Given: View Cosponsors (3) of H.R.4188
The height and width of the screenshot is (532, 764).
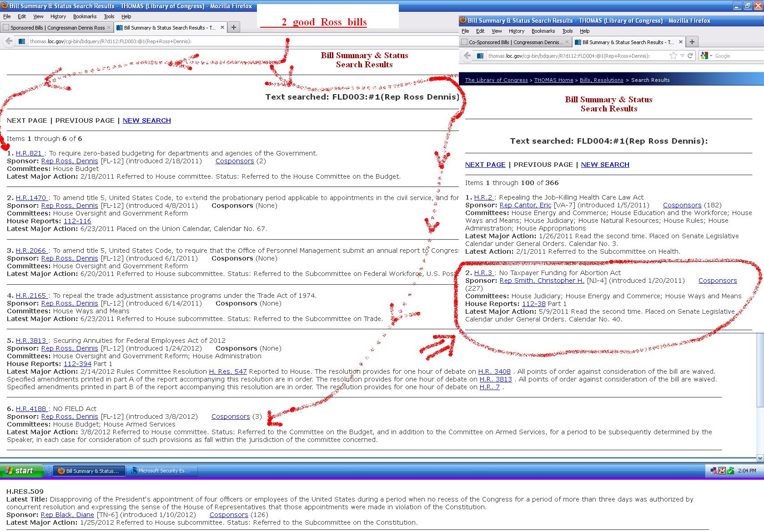Looking at the screenshot, I should click(231, 417).
